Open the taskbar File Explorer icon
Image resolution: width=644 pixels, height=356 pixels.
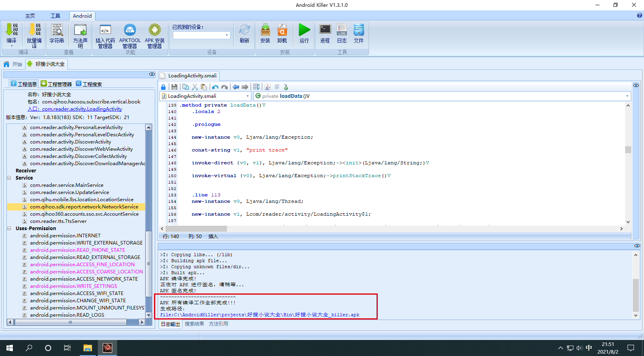[x=88, y=348]
